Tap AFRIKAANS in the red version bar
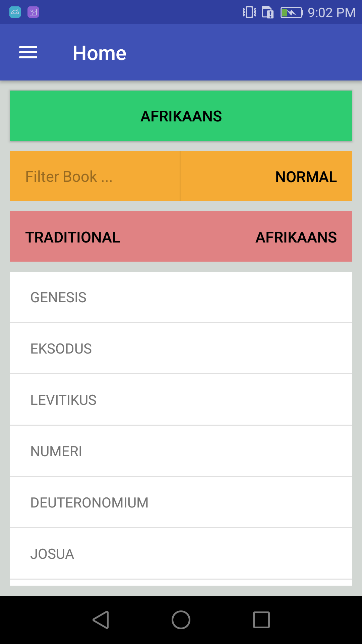The height and width of the screenshot is (644, 362). (x=296, y=237)
